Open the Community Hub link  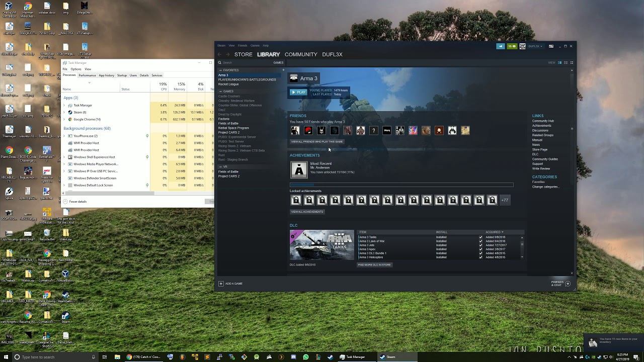tap(543, 121)
